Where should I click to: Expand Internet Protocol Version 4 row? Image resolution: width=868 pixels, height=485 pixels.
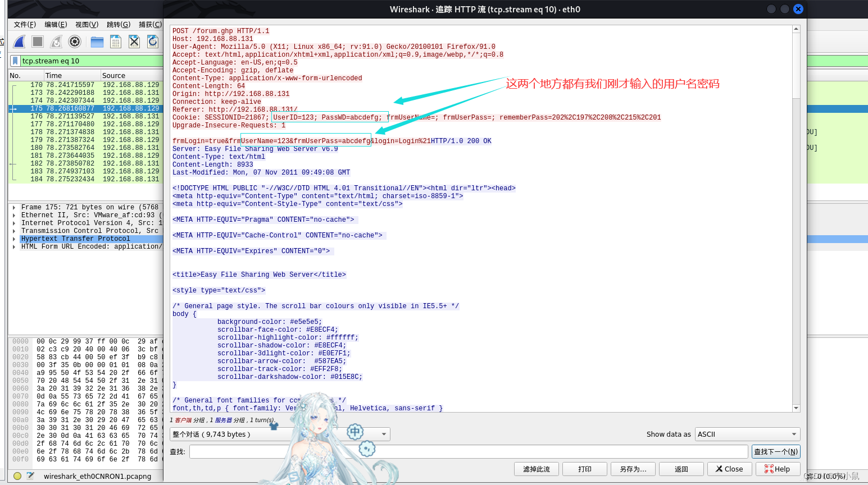pos(13,223)
